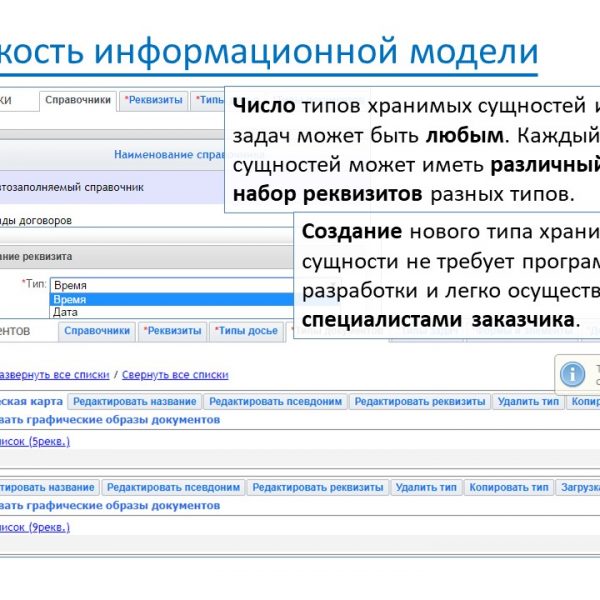Switch to the upper Справочники tab
Screen dimensions: 600x600
pyautogui.click(x=78, y=100)
